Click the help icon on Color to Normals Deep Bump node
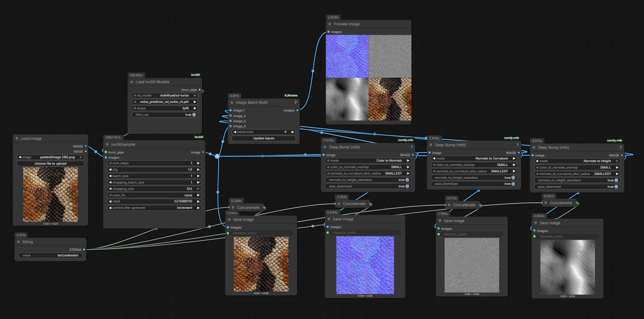This screenshot has width=644, height=319. point(411,147)
